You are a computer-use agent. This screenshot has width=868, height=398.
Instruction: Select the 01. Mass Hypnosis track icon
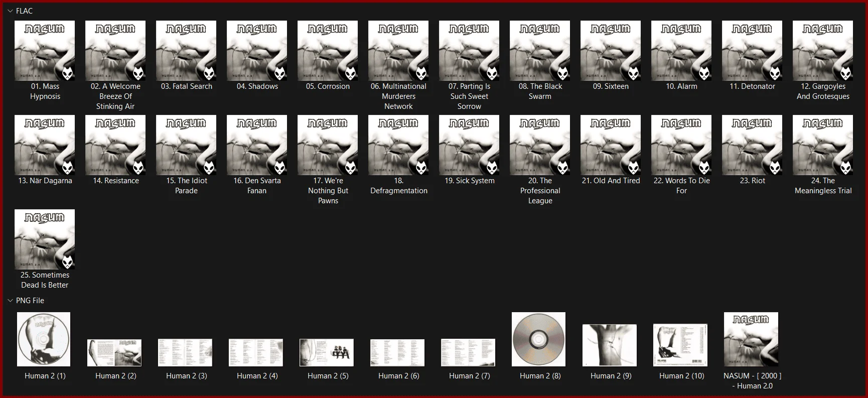[45, 51]
